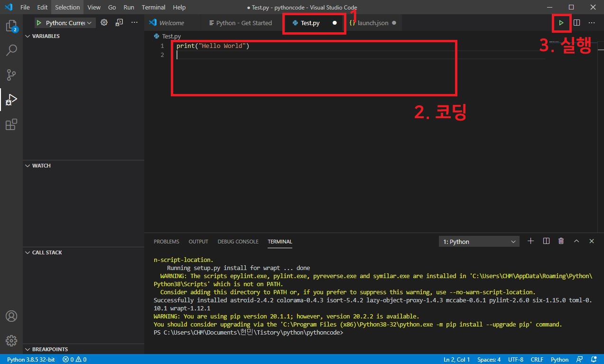Open the Go menu
The image size is (604, 364).
click(x=112, y=7)
